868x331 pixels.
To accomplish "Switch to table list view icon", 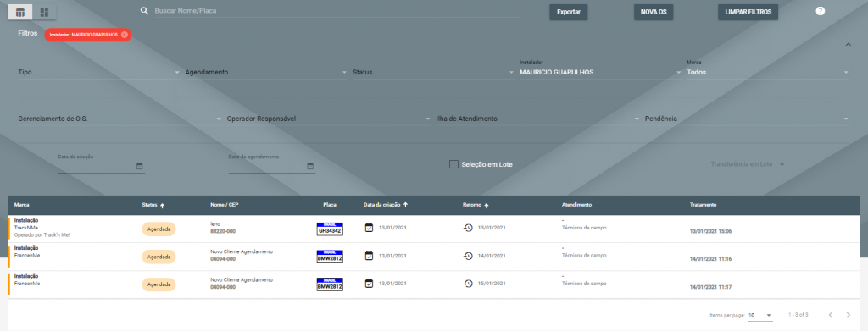I will (20, 12).
